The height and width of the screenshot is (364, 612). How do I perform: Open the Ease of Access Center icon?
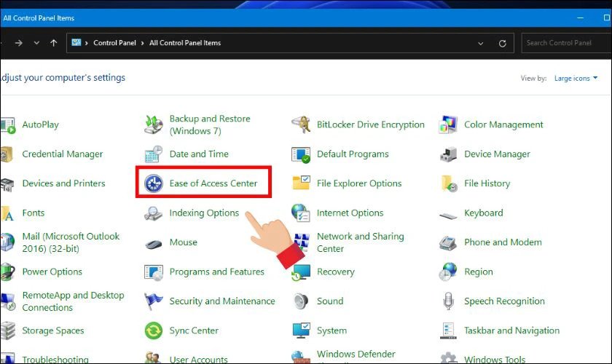point(154,183)
